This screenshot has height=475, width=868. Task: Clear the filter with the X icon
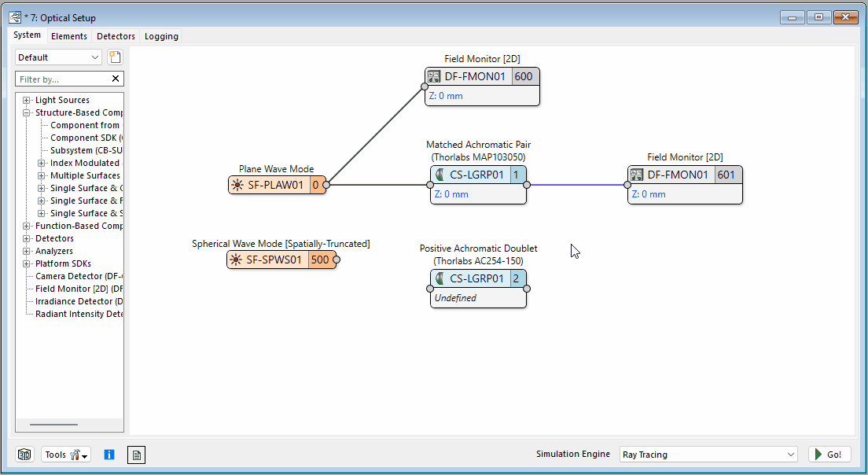click(116, 79)
